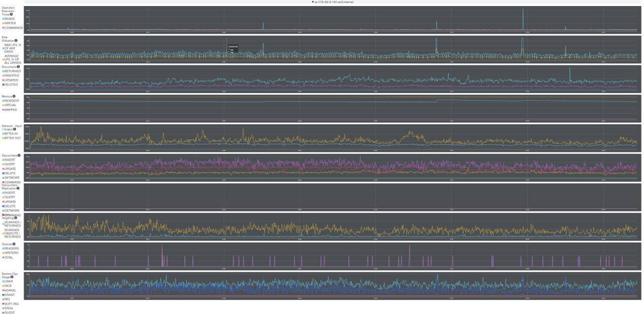The height and width of the screenshot is (316, 644).
Task: Open the Queues chart info icon
Action: pyautogui.click(x=14, y=244)
